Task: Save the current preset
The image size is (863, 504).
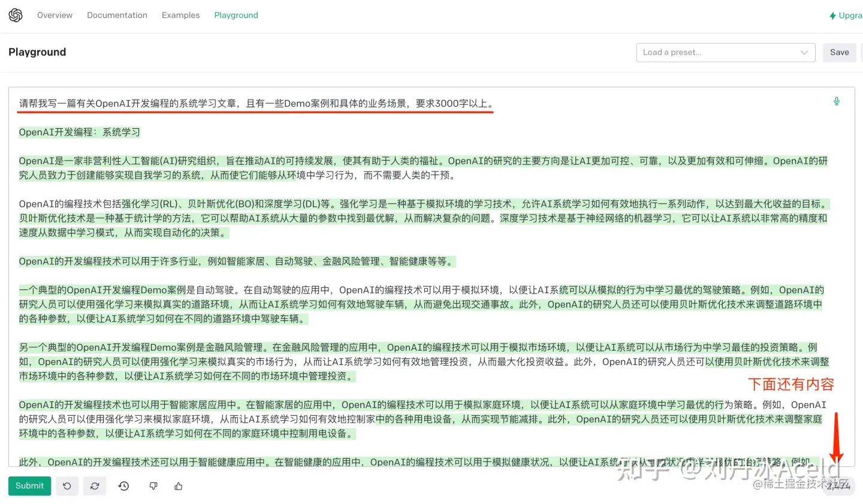Action: coord(839,52)
